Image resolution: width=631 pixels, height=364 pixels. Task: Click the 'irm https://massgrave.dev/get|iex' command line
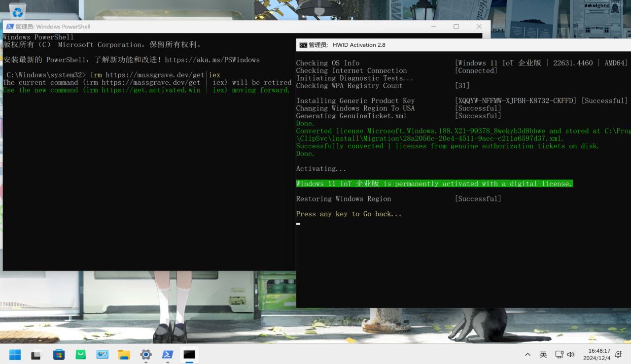click(x=155, y=75)
